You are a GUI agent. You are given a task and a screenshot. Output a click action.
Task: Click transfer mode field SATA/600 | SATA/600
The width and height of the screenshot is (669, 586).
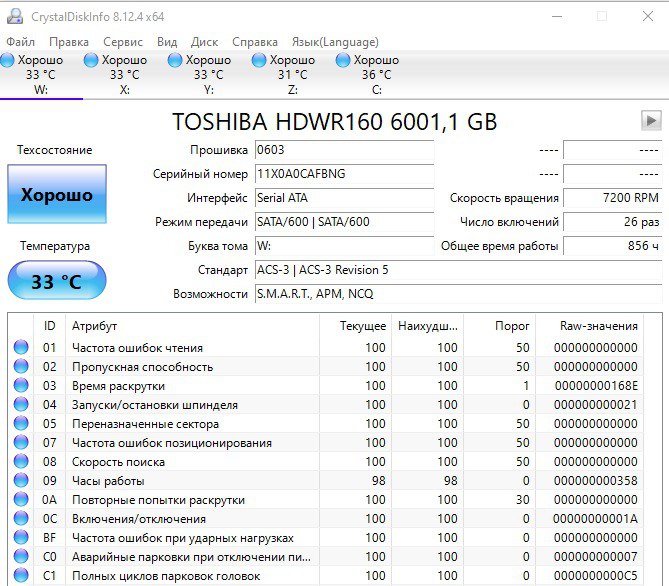344,222
